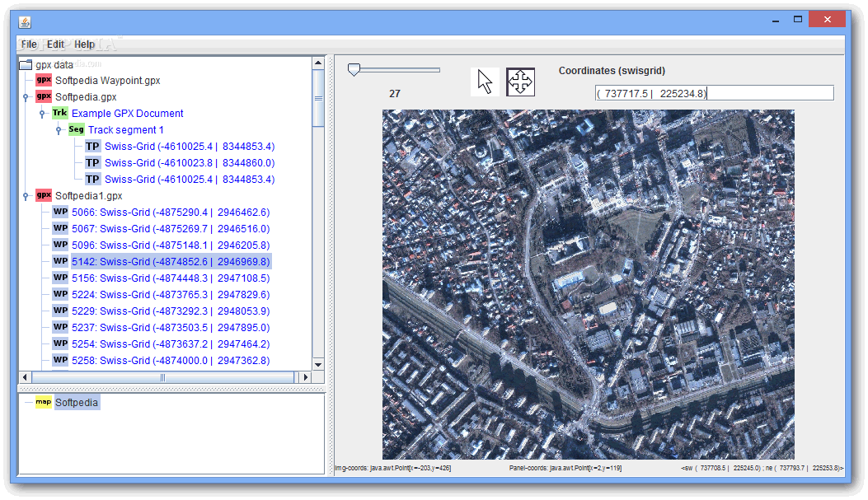Select the Softpedia1.gpx file label
This screenshot has width=868, height=500.
[88, 195]
